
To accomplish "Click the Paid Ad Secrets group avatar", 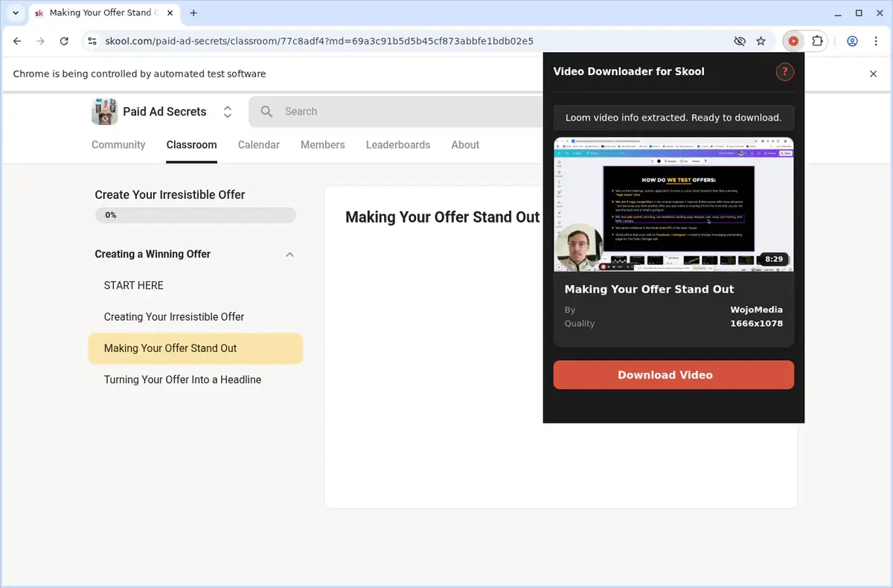I will click(104, 112).
